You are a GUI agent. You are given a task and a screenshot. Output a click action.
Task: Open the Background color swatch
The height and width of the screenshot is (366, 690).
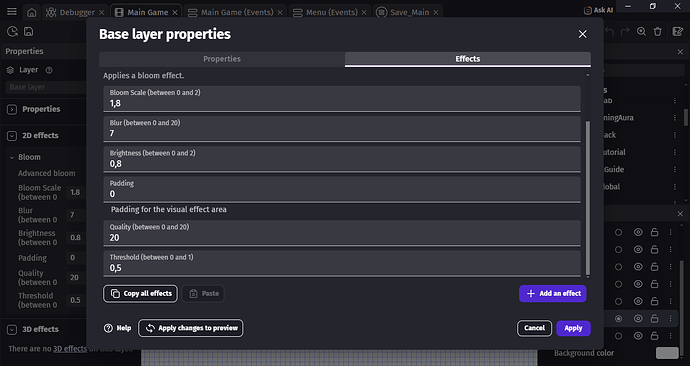[x=667, y=353]
